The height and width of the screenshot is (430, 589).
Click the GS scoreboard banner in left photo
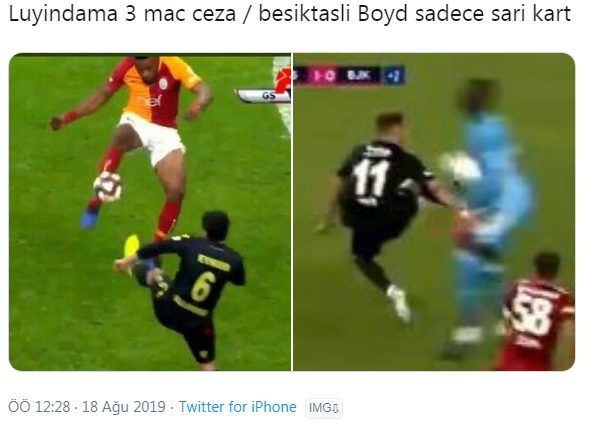[263, 95]
